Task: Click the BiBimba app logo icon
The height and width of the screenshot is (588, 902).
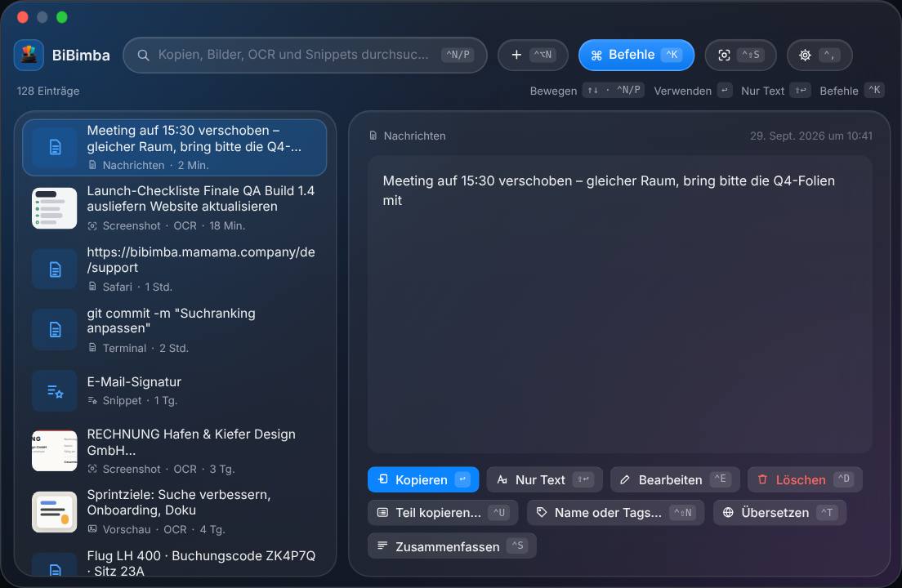Action: [29, 56]
